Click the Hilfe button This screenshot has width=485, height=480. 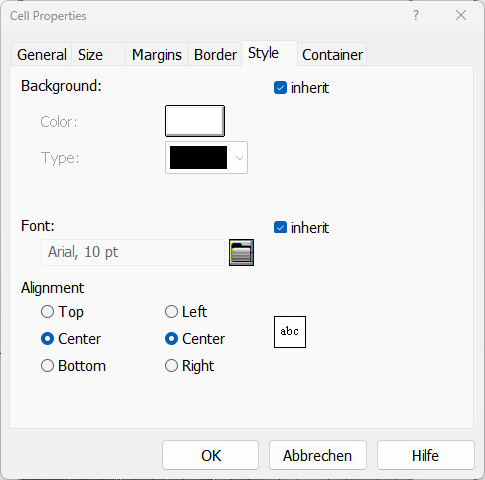426,455
